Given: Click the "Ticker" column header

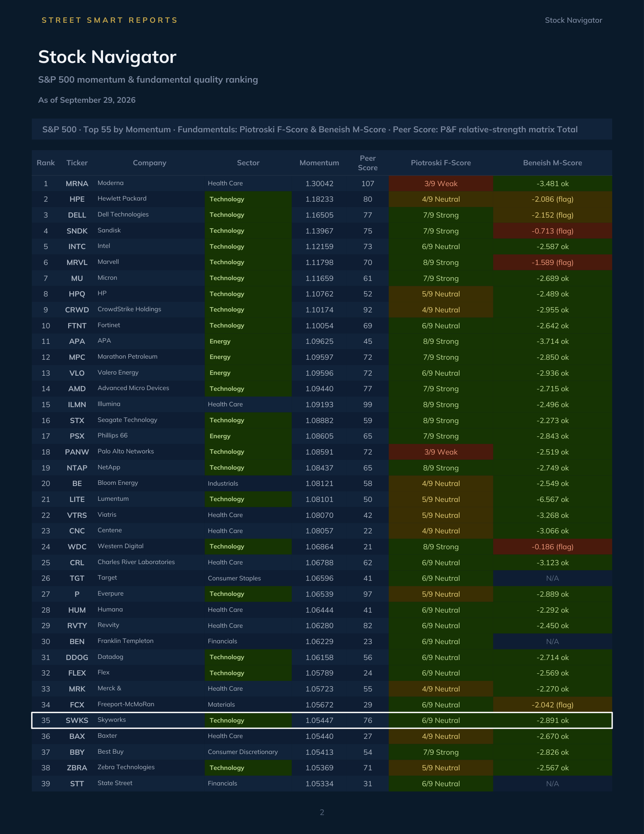Looking at the screenshot, I should (77, 163).
